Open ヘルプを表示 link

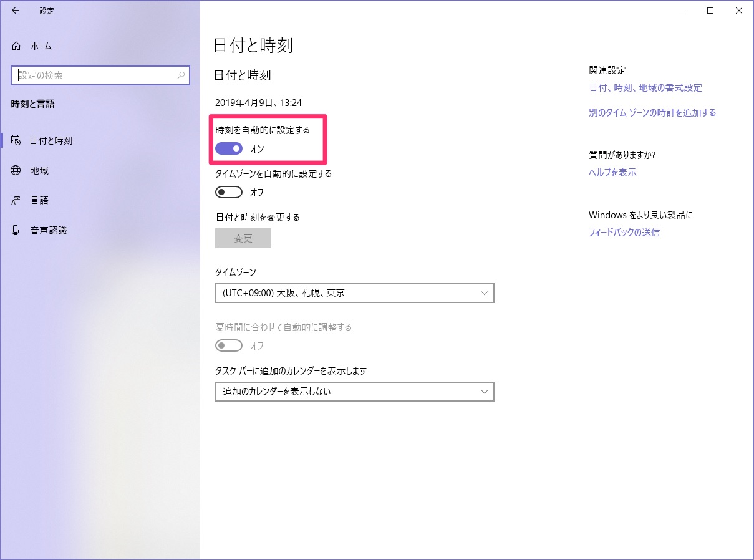coord(612,173)
